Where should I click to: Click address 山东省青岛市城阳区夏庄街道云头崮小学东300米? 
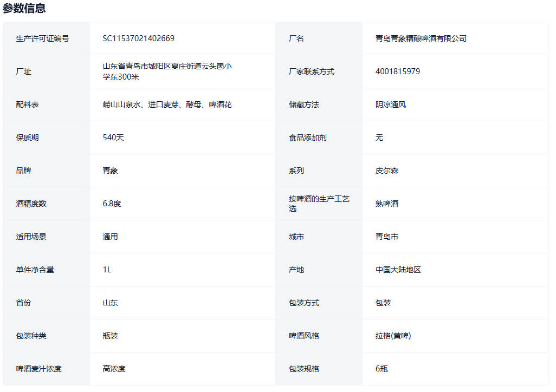[x=167, y=71]
